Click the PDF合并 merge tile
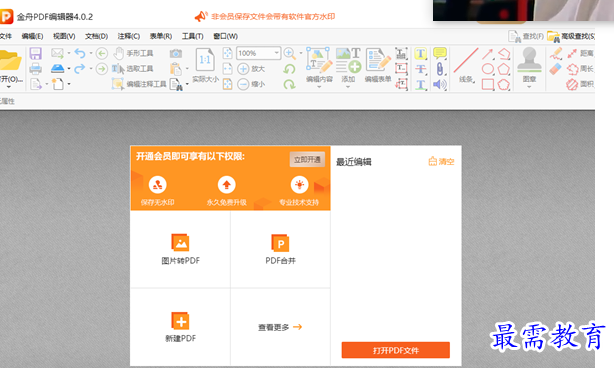Viewport: 614px width, 368px height. 280,249
